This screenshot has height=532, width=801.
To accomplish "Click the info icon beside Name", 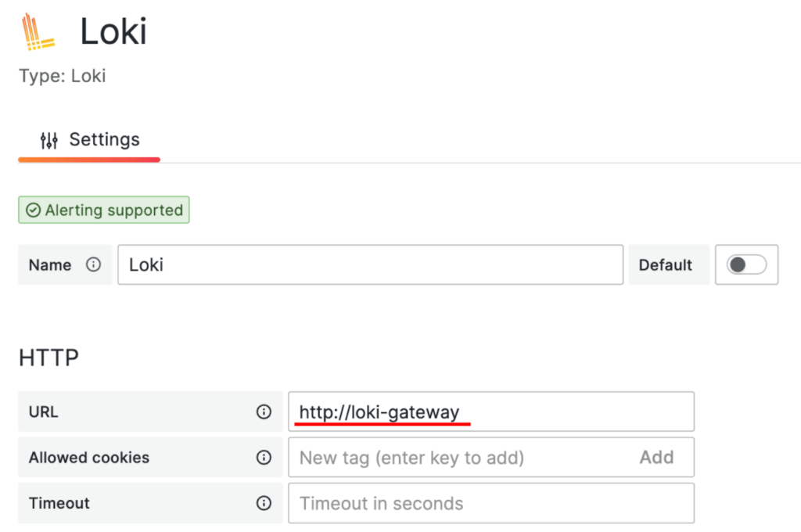I will click(x=94, y=264).
